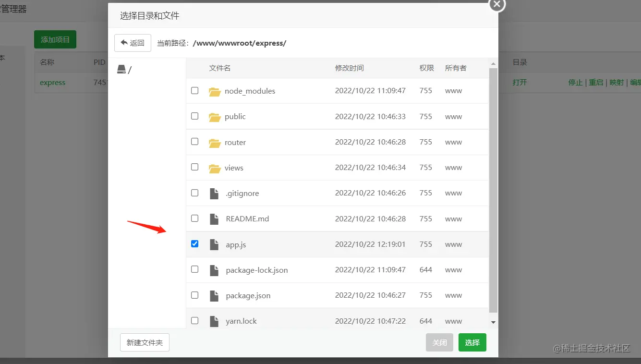Click the scrollbar down arrow in file list

coord(494,322)
